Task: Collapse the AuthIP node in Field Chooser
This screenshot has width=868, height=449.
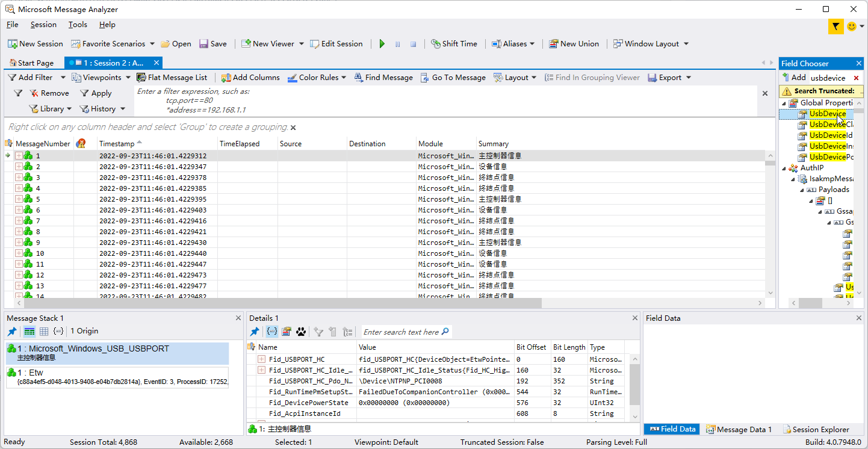Action: coord(784,168)
